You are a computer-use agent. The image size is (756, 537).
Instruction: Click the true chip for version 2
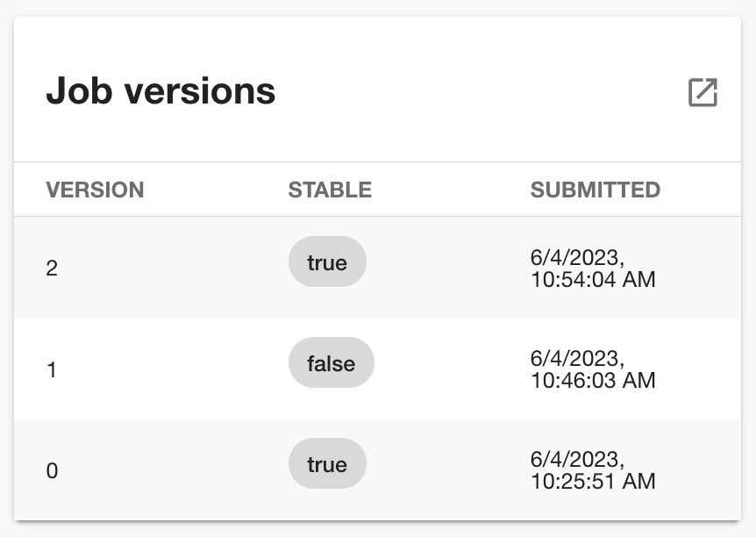[327, 262]
